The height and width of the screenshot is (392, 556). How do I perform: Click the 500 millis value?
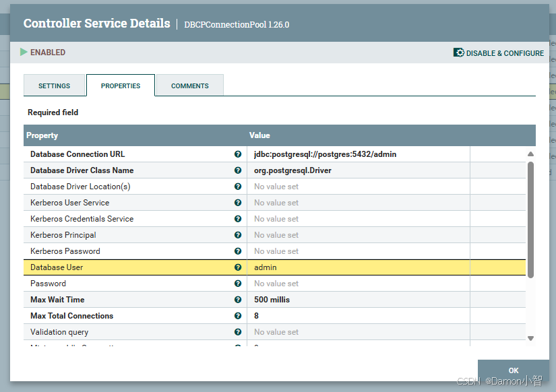[x=272, y=300]
